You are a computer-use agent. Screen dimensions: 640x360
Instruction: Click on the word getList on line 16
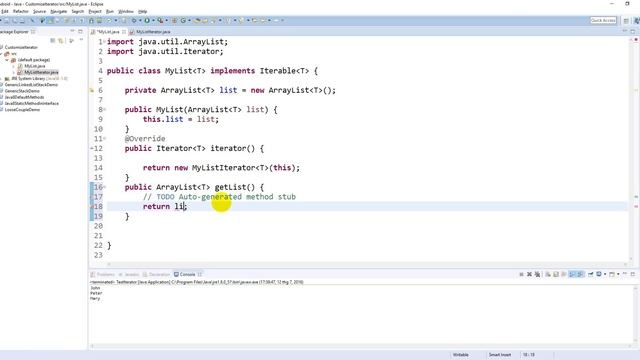[x=230, y=187]
